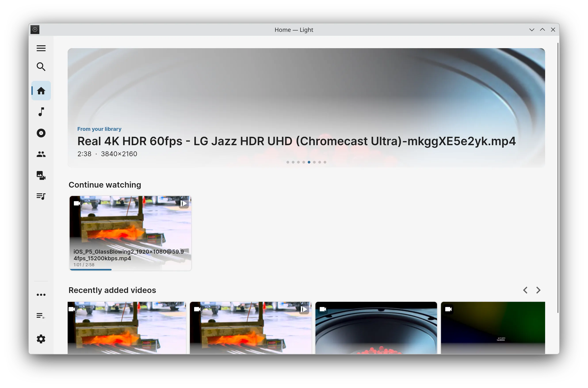
Task: Open the hamburger menu in sidebar
Action: pos(41,48)
